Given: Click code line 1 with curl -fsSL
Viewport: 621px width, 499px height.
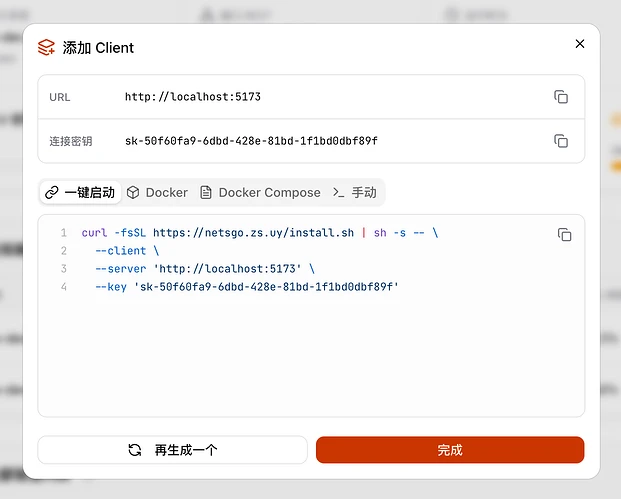Looking at the screenshot, I should click(260, 233).
